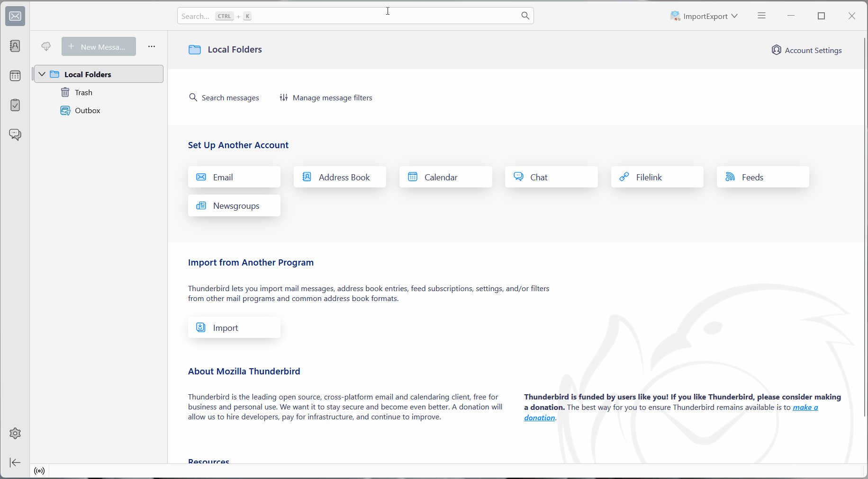Screen dimensions: 868x479
Task: Open the ImportExport dropdown
Action: pos(704,16)
